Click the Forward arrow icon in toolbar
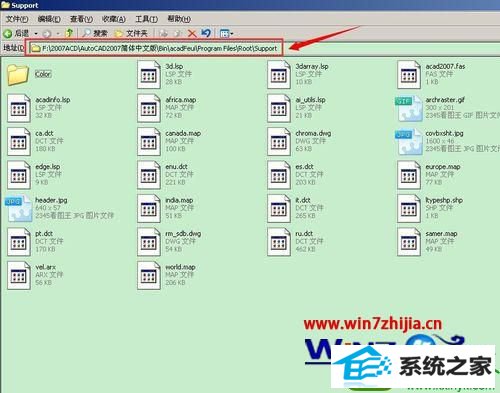The image size is (500, 393). [47, 33]
